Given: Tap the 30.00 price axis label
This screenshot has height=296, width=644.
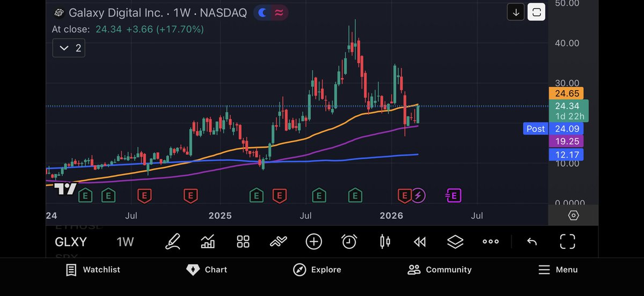Looking at the screenshot, I should (567, 83).
